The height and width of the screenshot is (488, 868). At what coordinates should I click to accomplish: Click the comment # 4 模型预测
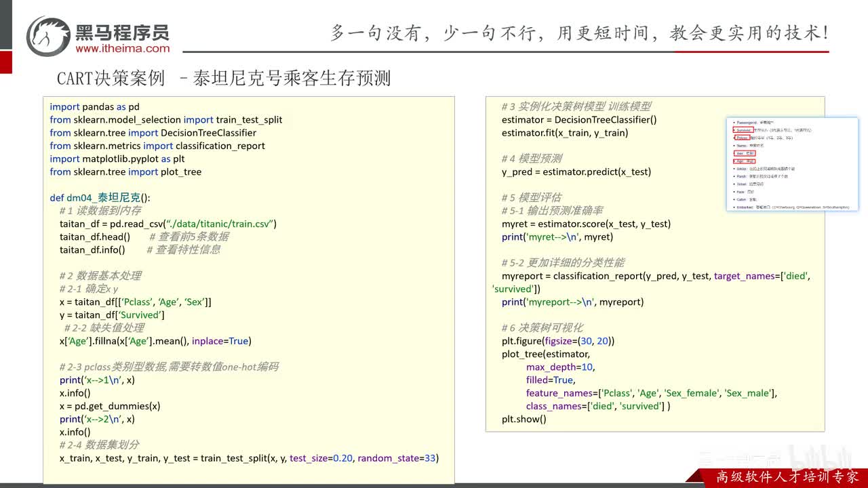[532, 159]
